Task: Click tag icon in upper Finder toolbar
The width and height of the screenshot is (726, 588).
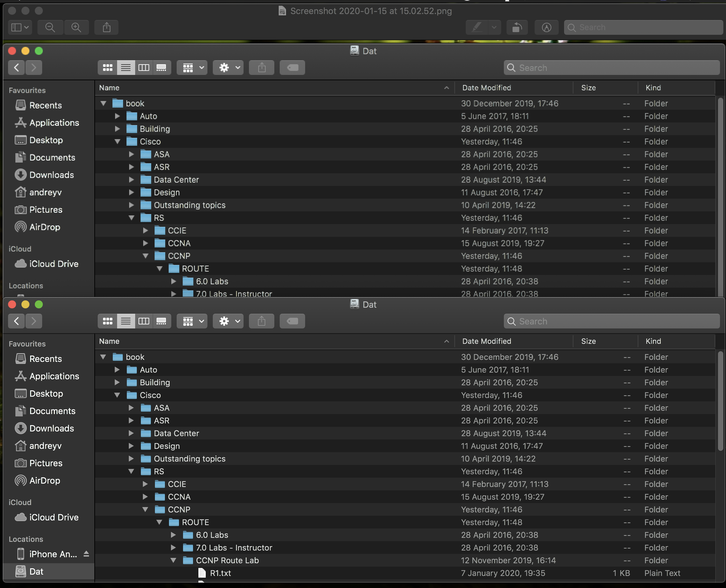Action: (x=292, y=68)
